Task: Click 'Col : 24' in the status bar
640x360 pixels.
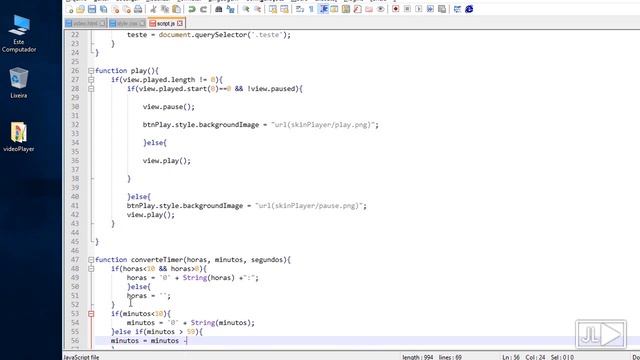Action: (535, 357)
